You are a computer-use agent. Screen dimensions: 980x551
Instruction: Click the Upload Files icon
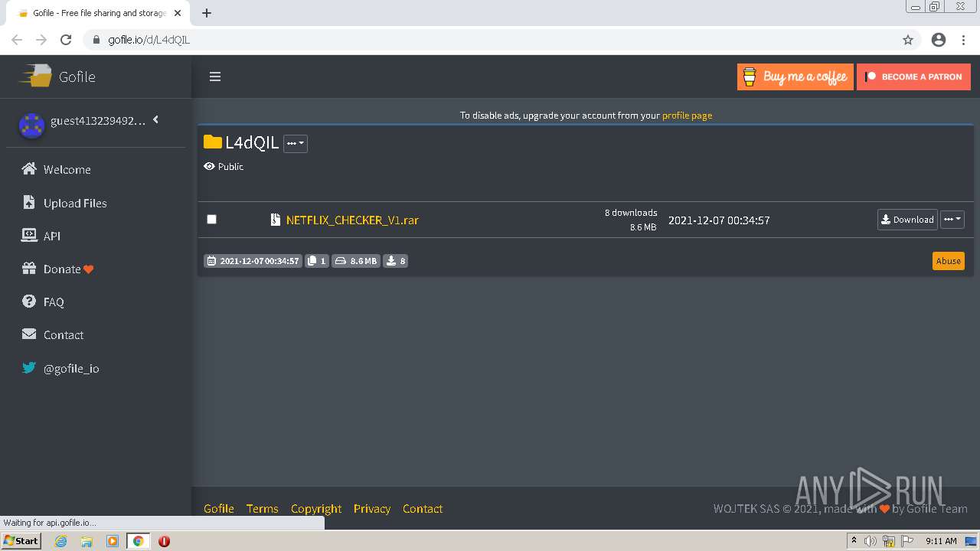[x=29, y=202]
